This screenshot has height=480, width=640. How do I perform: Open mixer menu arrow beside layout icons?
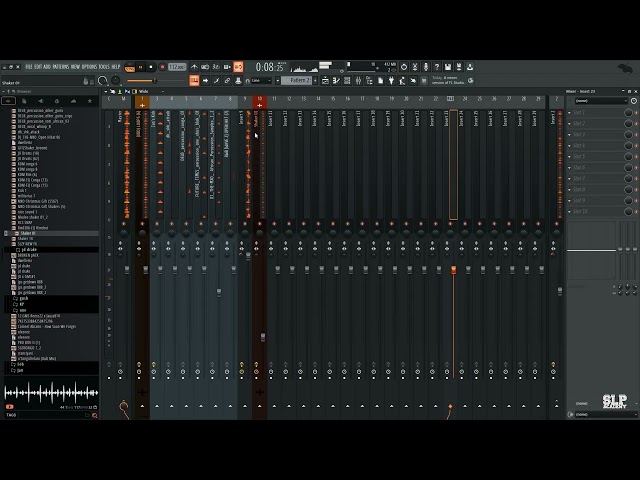[x=106, y=91]
